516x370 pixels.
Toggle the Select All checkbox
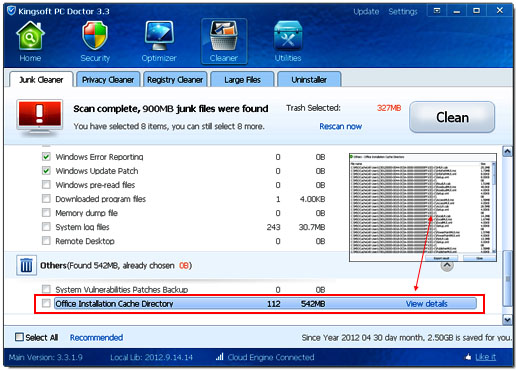click(x=19, y=337)
